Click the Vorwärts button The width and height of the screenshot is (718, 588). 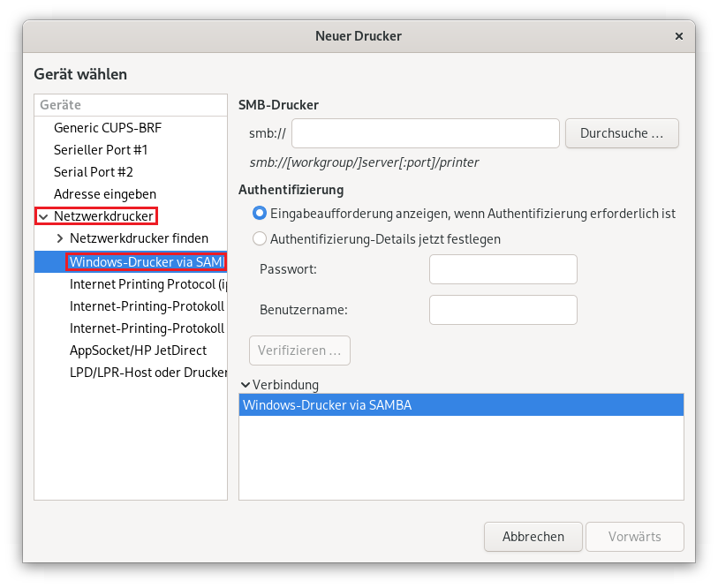coord(635,537)
